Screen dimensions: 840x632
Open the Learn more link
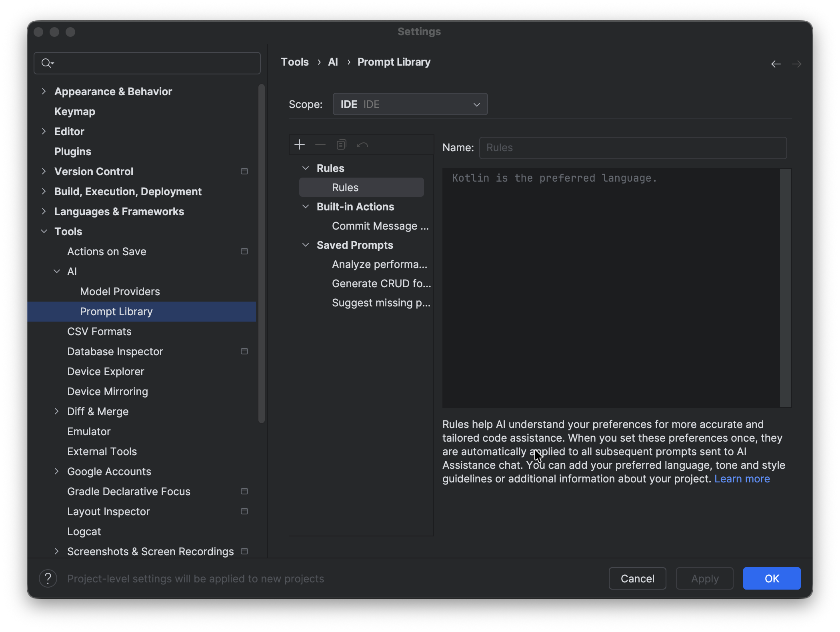(x=742, y=478)
